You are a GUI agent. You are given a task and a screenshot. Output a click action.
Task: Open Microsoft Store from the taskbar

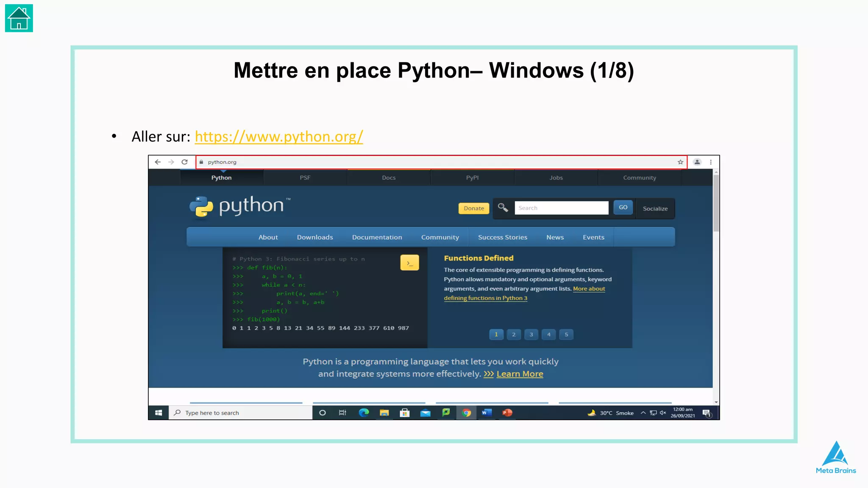pyautogui.click(x=405, y=413)
